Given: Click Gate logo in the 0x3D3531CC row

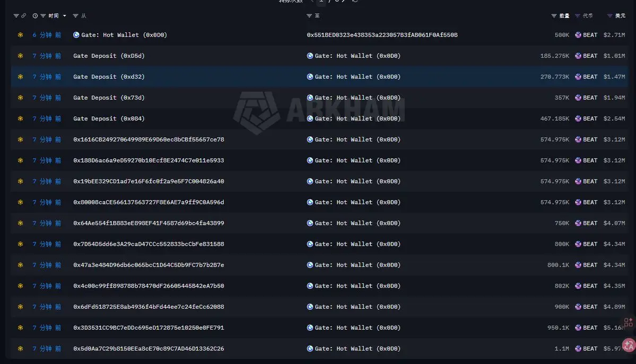Looking at the screenshot, I should coord(310,327).
